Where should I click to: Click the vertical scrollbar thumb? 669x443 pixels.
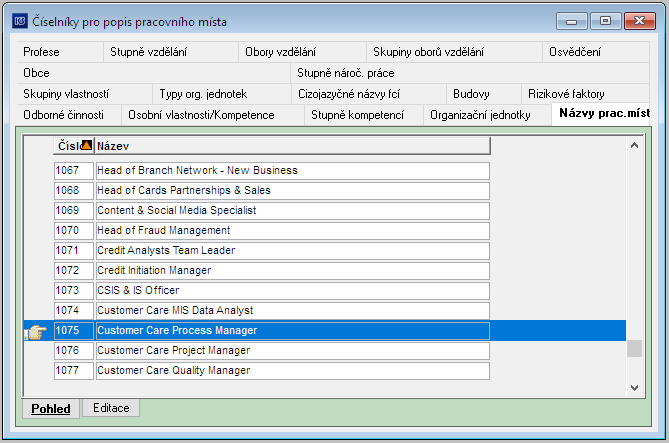click(x=634, y=348)
